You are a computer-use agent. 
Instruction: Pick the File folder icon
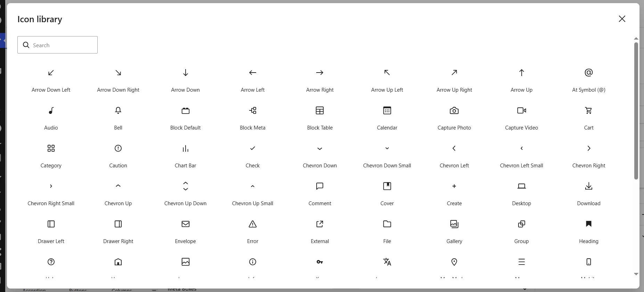coord(387,224)
